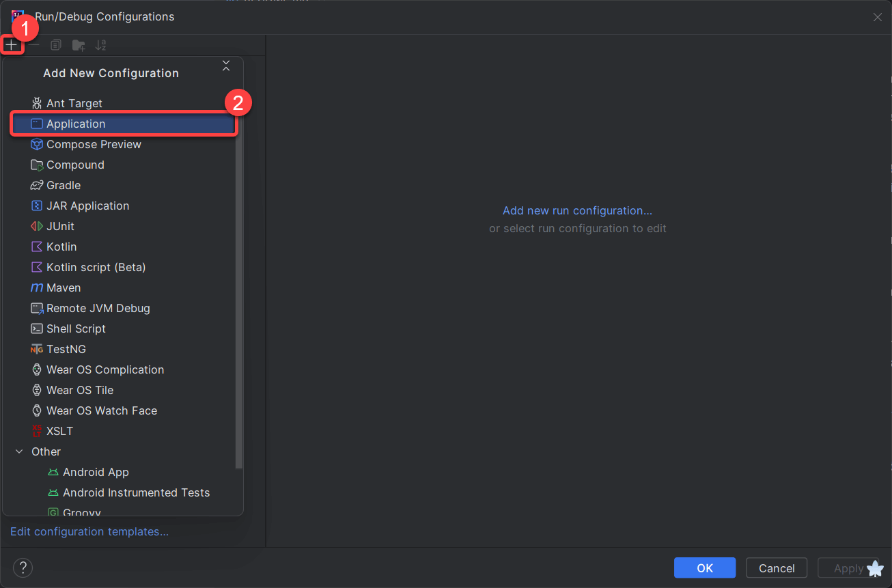Collapse the Other group chevron

[19, 451]
